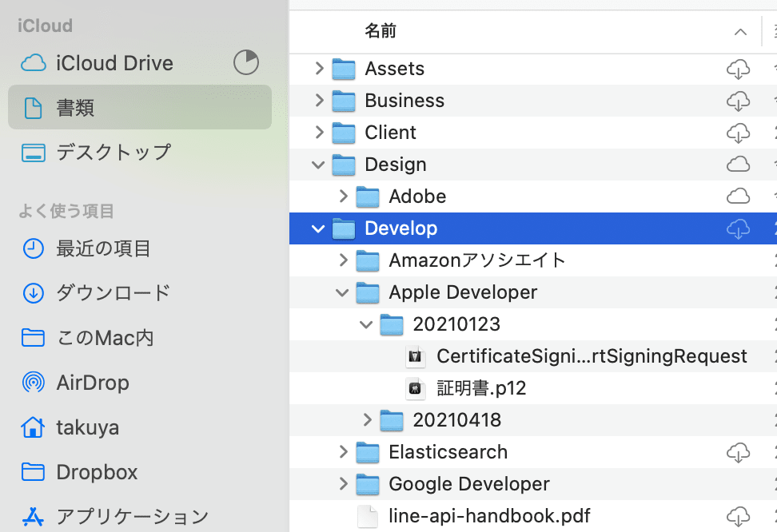This screenshot has width=777, height=532.
Task: Click the cloud status icon for Design
Action: coord(738,165)
